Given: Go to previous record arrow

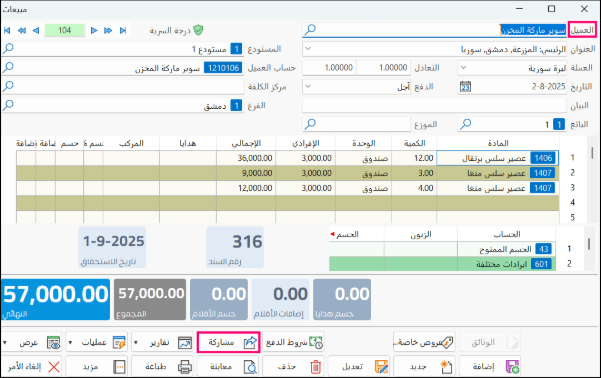Looking at the screenshot, I should [36, 30].
